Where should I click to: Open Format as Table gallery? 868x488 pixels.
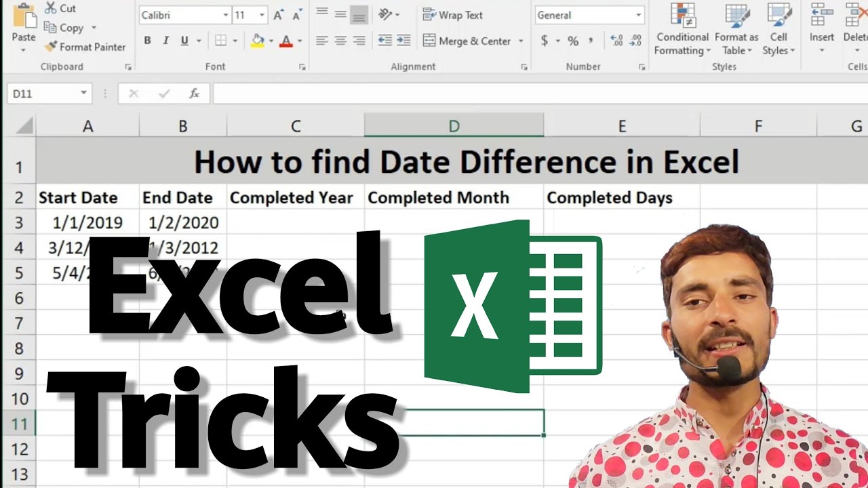(736, 29)
